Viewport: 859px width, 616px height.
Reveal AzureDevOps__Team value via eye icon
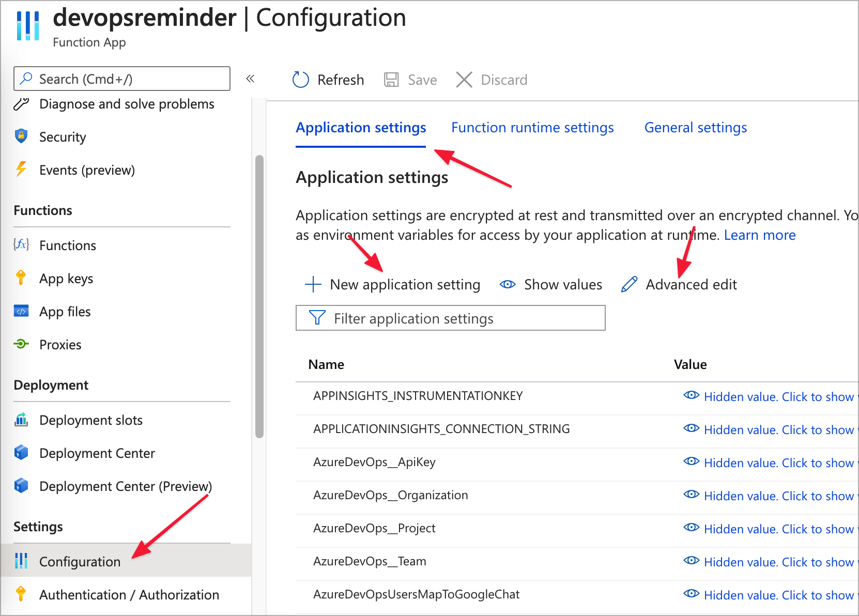[691, 561]
